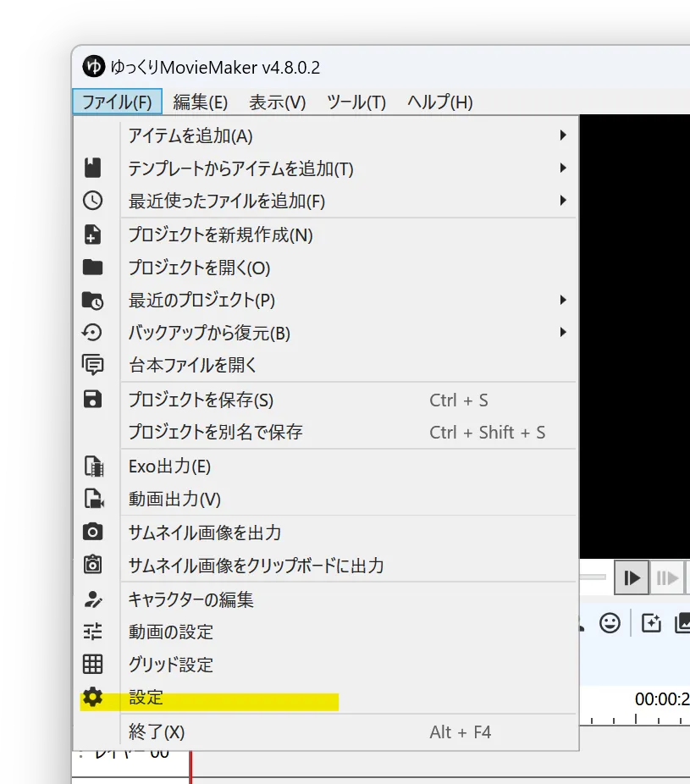
Task: Choose プロジェクトを新規作成(N)
Action: pyautogui.click(x=326, y=235)
